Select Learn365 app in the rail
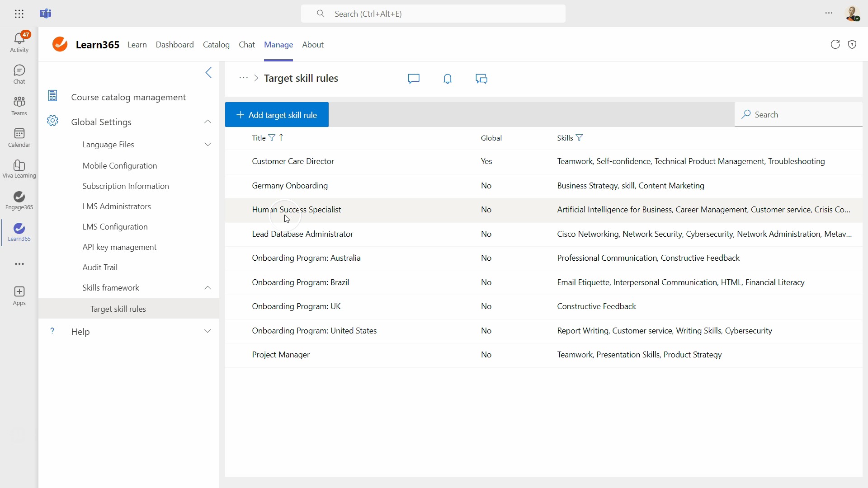The height and width of the screenshot is (488, 868). tap(19, 232)
